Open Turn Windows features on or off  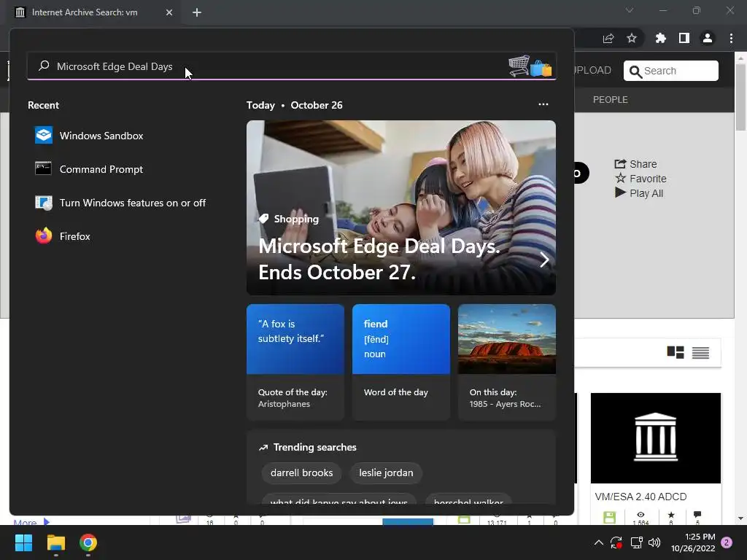coord(120,203)
